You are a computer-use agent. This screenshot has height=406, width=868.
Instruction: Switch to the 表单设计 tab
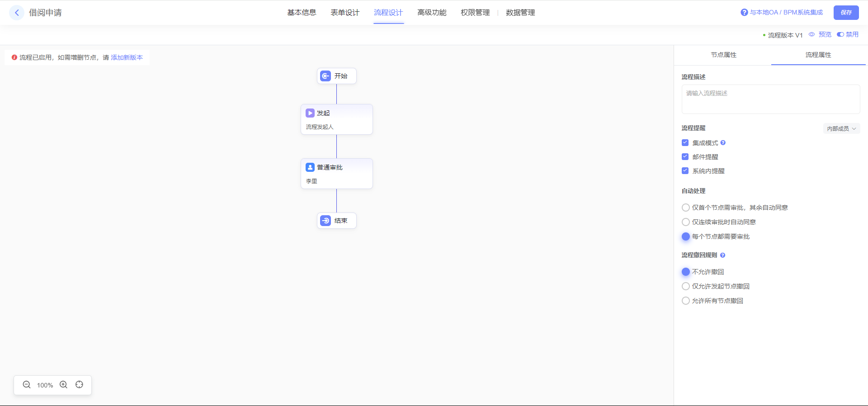click(x=345, y=13)
